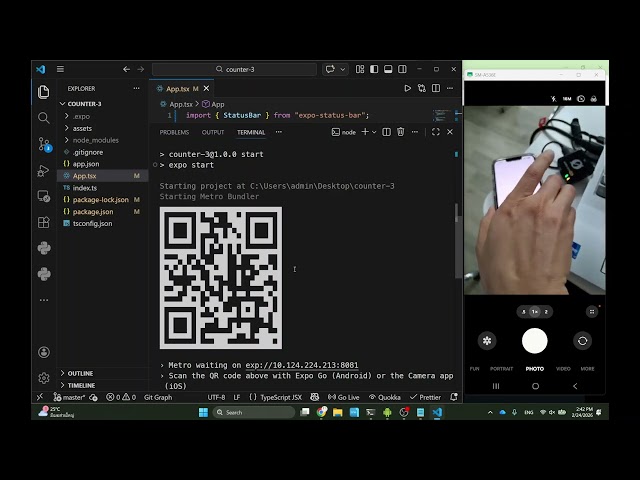Image resolution: width=640 pixels, height=480 pixels.
Task: Switch camera to PORTRAIT mode
Action: click(x=501, y=369)
